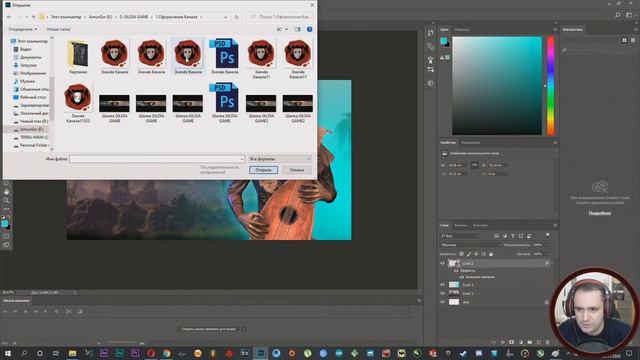This screenshot has height=360, width=640.
Task: Expand the address bar path dropdown
Action: pos(225,17)
